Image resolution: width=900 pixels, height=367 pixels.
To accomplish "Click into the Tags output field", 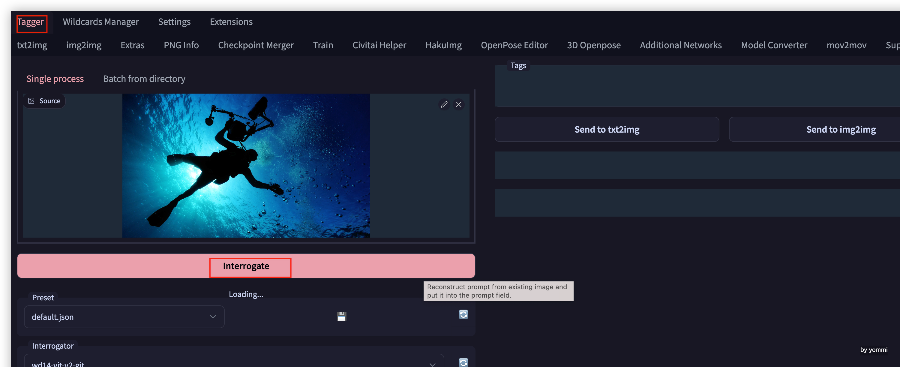I will tap(697, 86).
